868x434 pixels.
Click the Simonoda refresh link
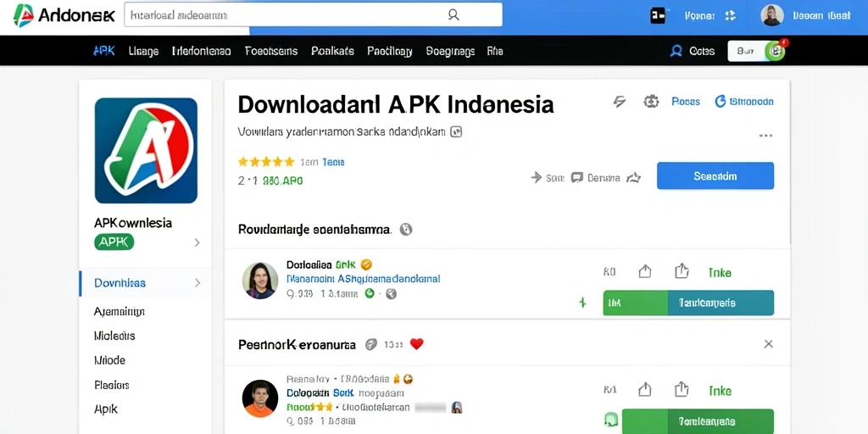(744, 102)
